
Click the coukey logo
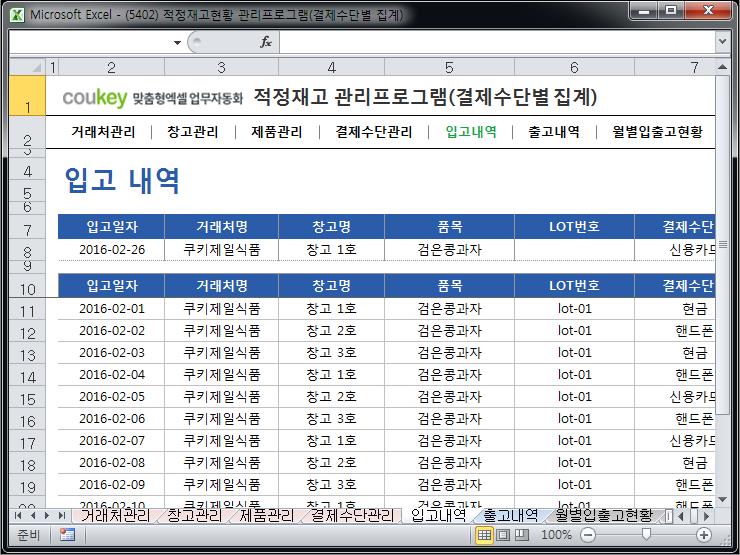point(95,98)
